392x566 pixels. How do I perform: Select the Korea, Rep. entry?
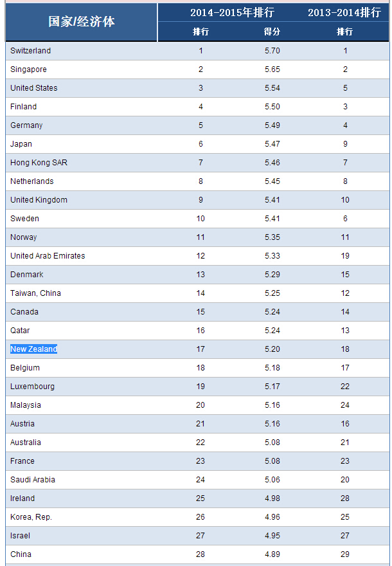[31, 517]
